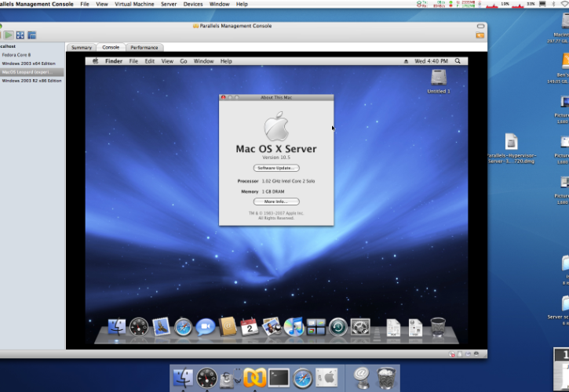Click the red status icon in Parallels status bar

(x=451, y=354)
